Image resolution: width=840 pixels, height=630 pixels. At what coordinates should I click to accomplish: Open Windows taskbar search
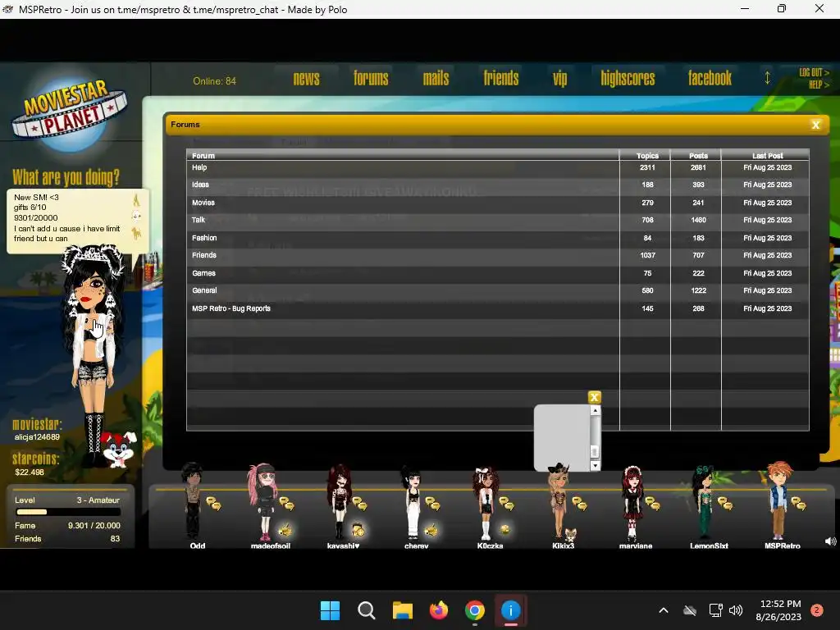367,610
